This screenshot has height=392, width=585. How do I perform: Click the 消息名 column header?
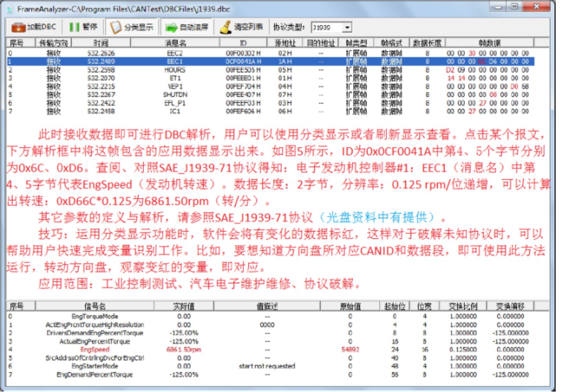pos(175,43)
